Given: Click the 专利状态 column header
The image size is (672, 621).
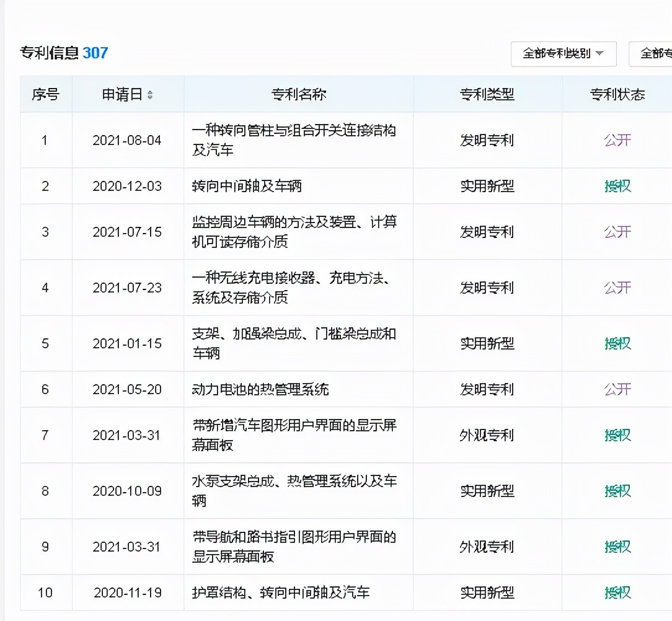Looking at the screenshot, I should click(617, 94).
